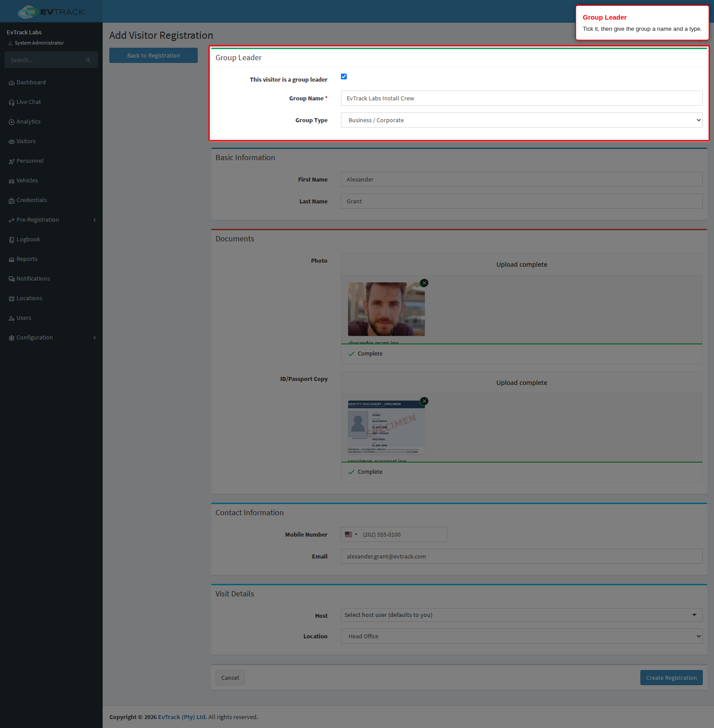714x728 pixels.
Task: Click the Locations map icon
Action: [x=12, y=299]
